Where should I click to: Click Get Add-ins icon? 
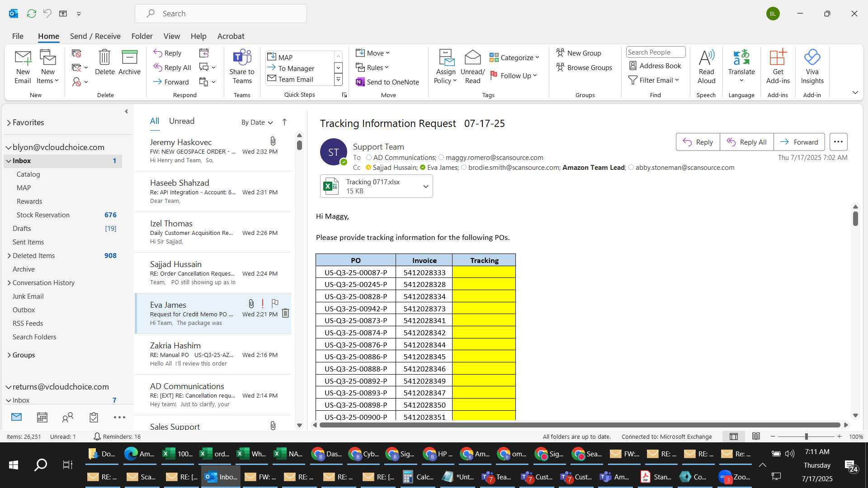point(778,67)
